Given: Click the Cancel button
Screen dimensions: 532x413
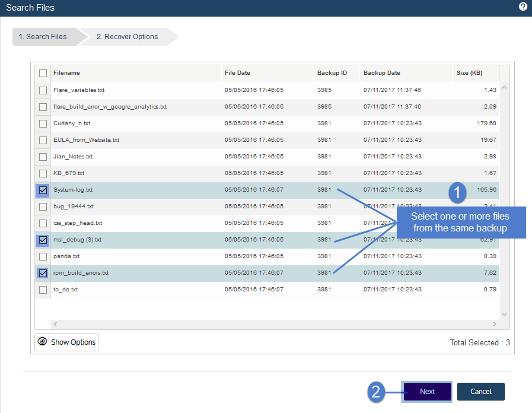Looking at the screenshot, I should coord(481,392).
